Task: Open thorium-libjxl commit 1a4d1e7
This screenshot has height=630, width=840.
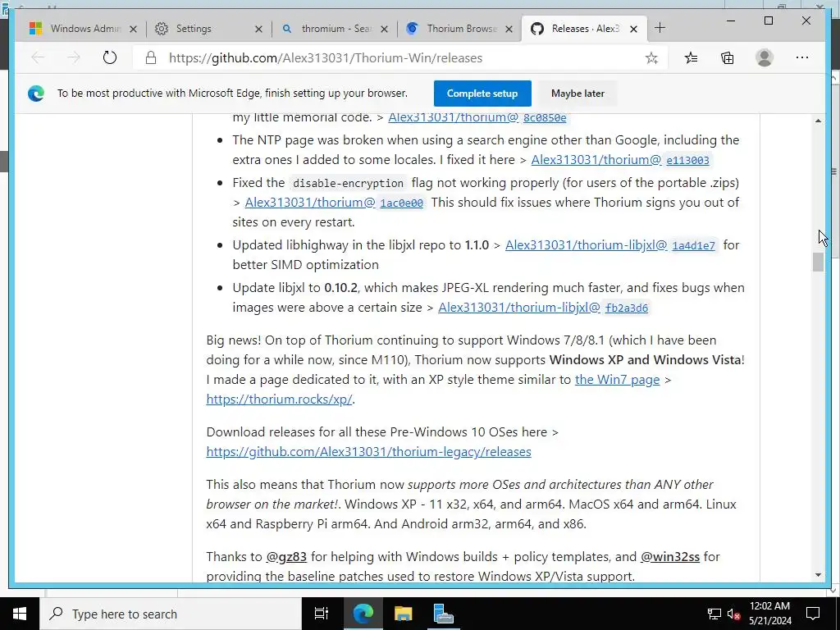Action: point(694,245)
